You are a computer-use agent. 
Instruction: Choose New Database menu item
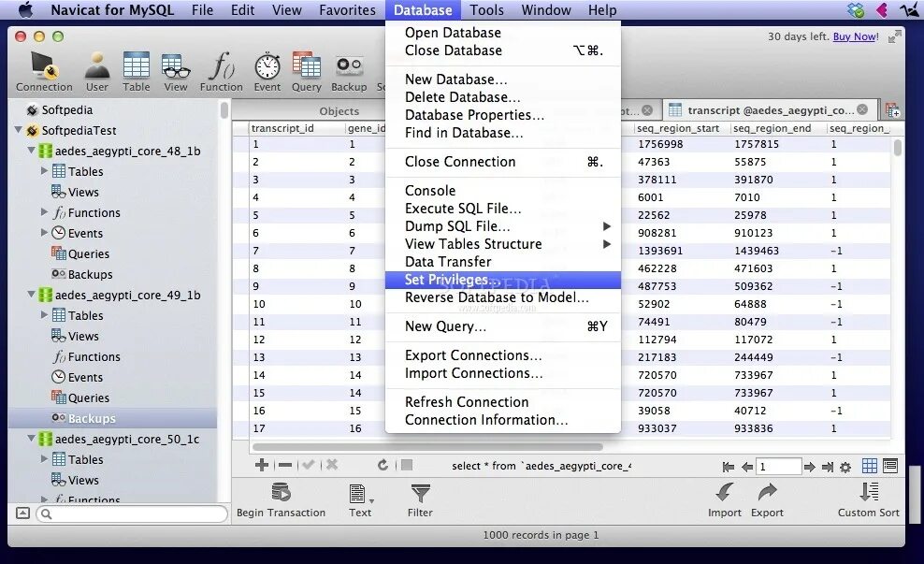tap(502, 80)
